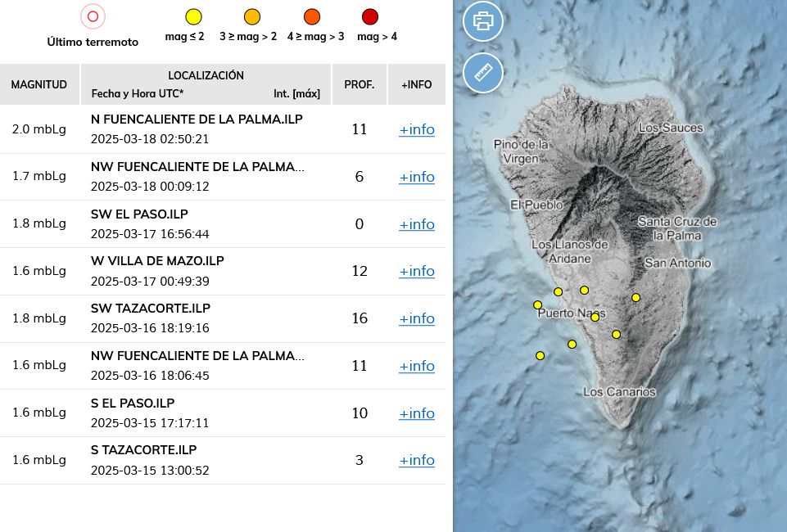Viewport: 787px width, 532px height.
Task: Open +info for SW El Paso quake
Action: [x=417, y=224]
